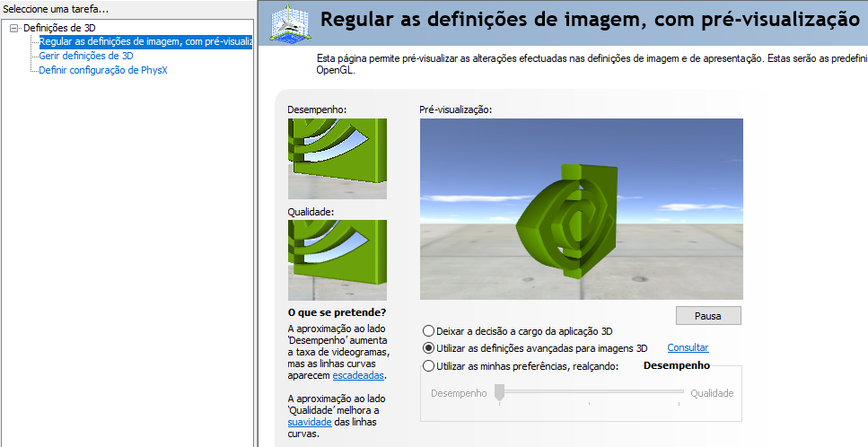Collapse the Definições de 3D tree node

tap(14, 28)
